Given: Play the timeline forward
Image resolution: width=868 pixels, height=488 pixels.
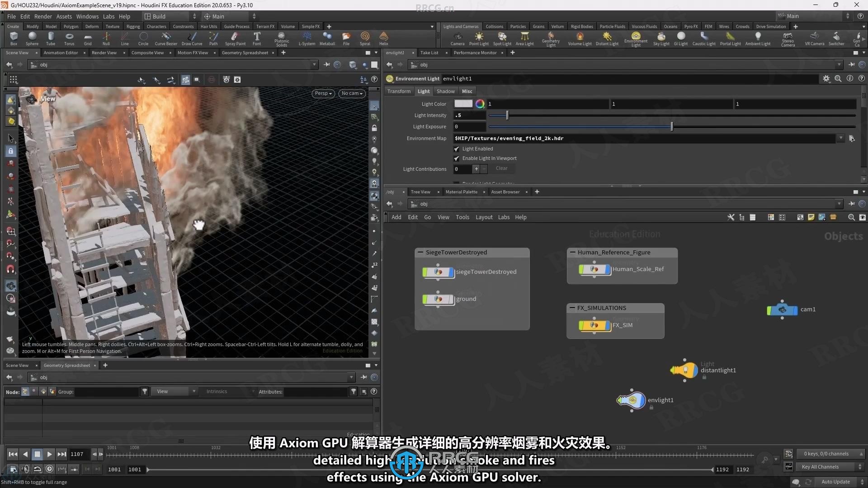Looking at the screenshot, I should coord(49,454).
